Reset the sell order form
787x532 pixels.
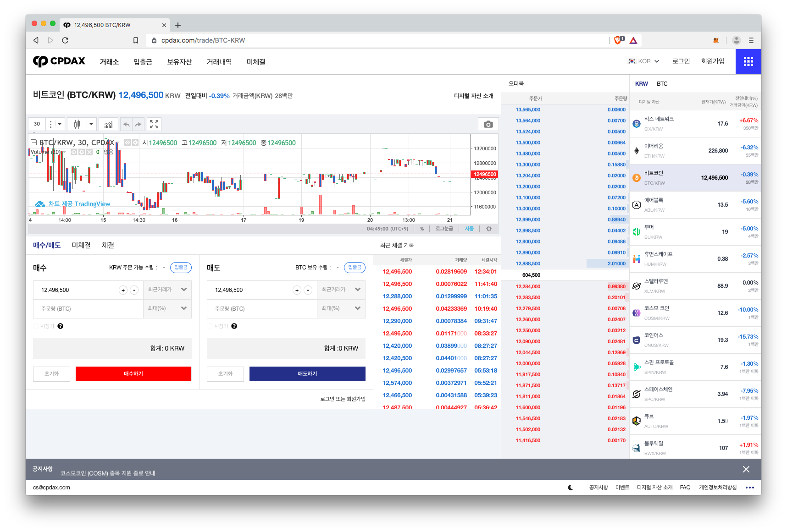click(x=225, y=374)
